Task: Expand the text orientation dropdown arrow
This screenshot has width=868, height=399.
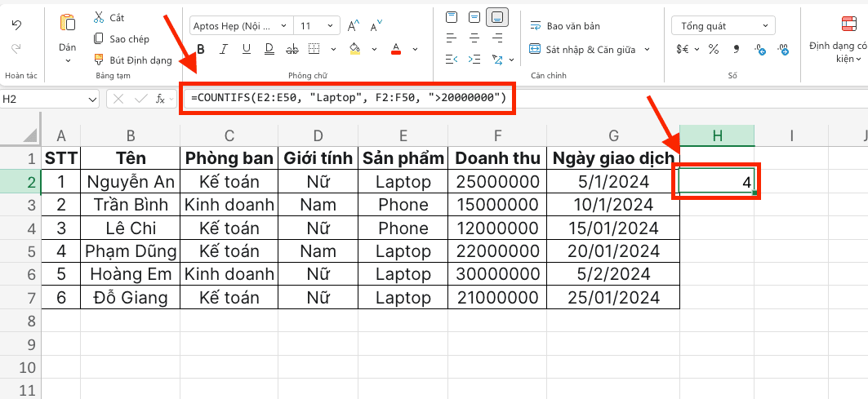Action: [x=511, y=60]
